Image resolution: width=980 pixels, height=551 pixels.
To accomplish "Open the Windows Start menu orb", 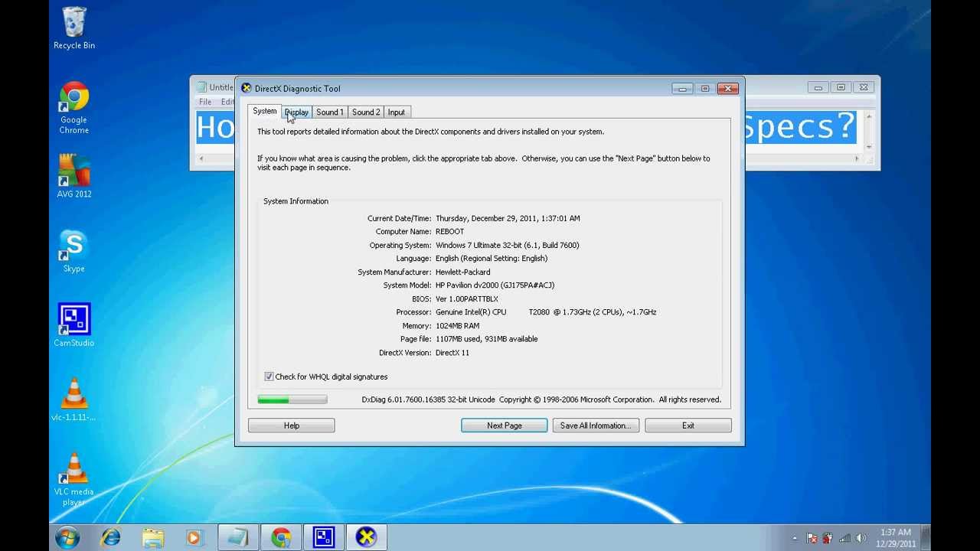I will (67, 537).
